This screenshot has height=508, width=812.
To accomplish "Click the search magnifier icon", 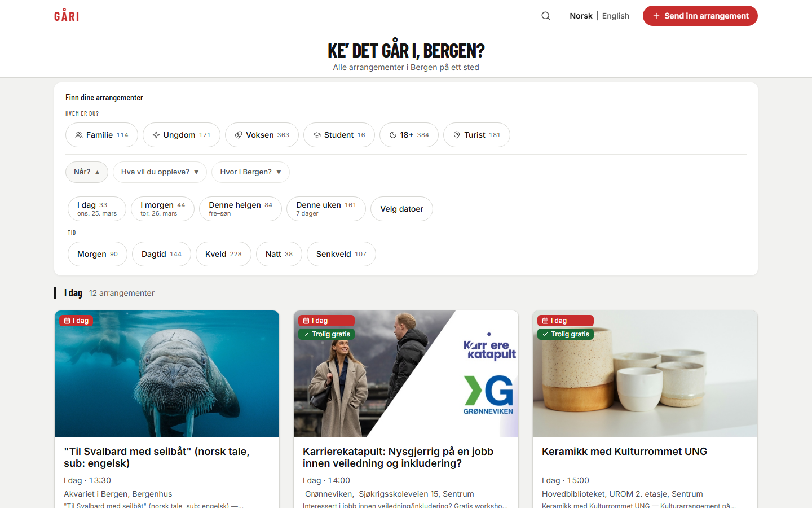I will pyautogui.click(x=545, y=15).
